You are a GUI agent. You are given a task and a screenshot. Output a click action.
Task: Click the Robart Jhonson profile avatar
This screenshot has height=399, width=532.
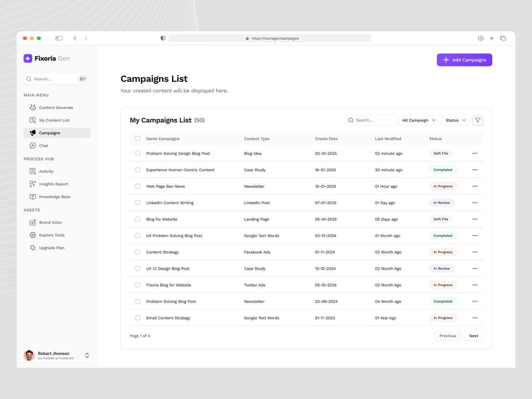click(29, 355)
